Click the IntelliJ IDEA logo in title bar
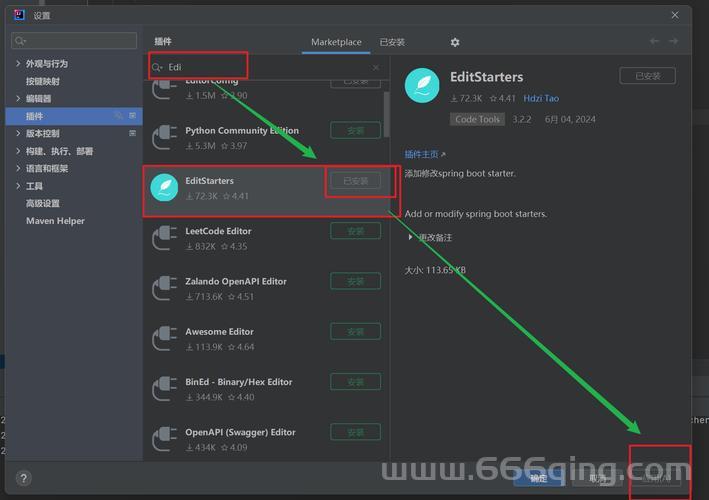The height and width of the screenshot is (500, 709). pyautogui.click(x=19, y=15)
